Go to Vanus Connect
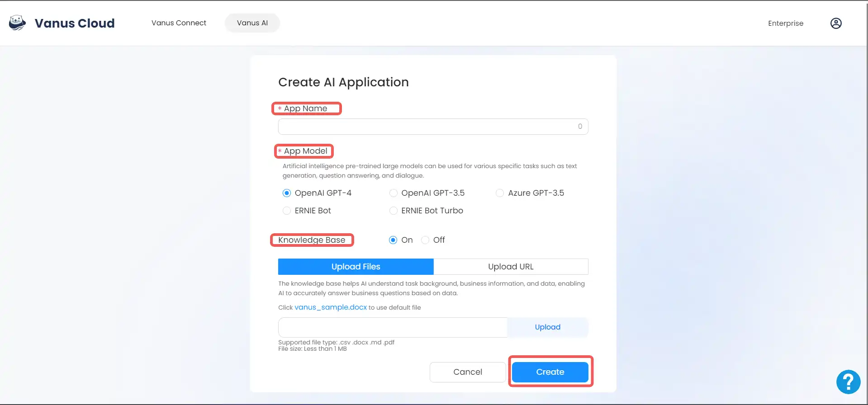The height and width of the screenshot is (405, 868). (x=179, y=23)
